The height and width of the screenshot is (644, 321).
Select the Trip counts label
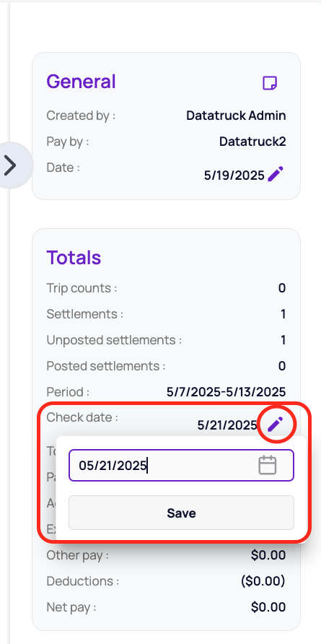[x=82, y=288]
